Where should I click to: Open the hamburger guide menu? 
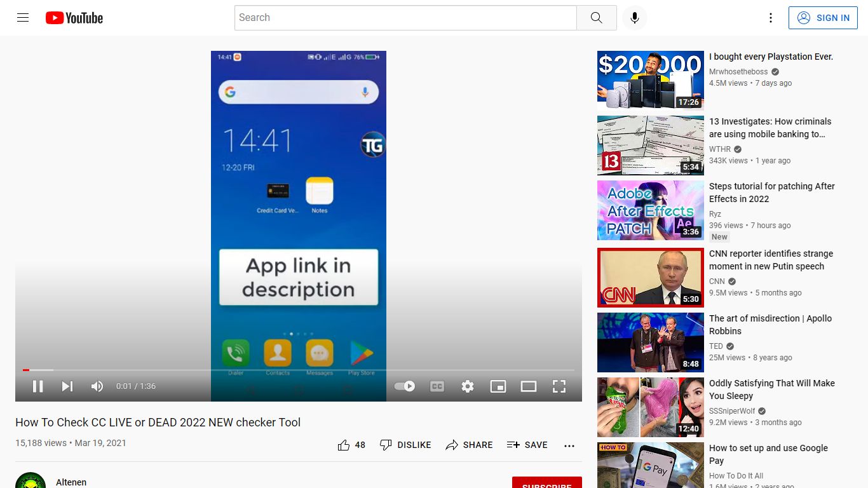pos(23,18)
